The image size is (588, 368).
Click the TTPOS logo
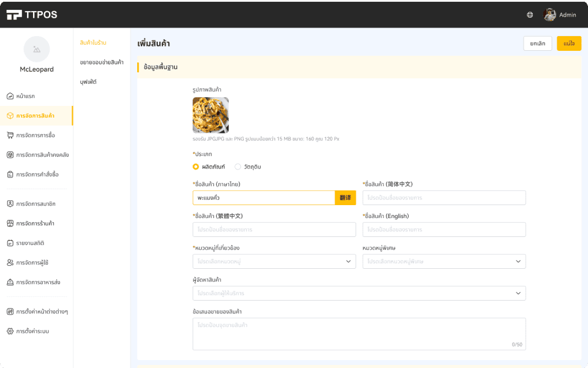tap(32, 15)
